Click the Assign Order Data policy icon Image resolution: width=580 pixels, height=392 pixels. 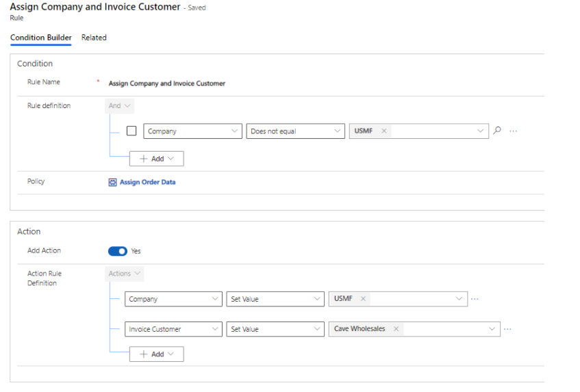(x=112, y=182)
